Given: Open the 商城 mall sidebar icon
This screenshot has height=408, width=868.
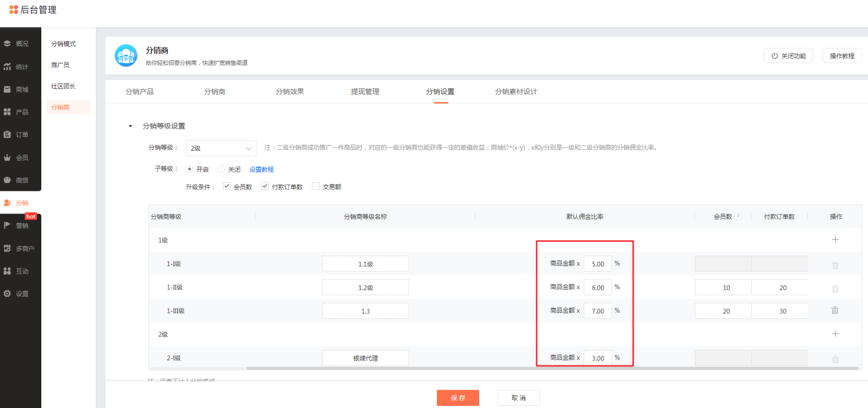Looking at the screenshot, I should point(7,89).
